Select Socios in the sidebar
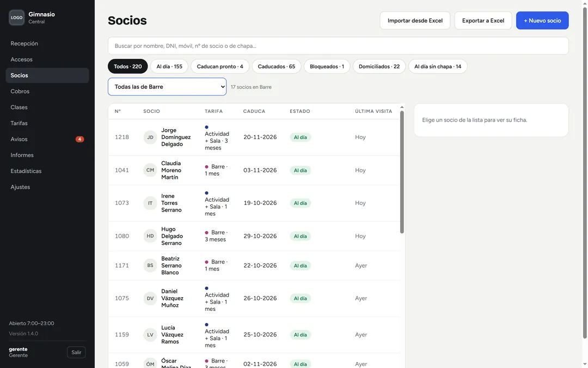This screenshot has height=368, width=588. coord(47,75)
